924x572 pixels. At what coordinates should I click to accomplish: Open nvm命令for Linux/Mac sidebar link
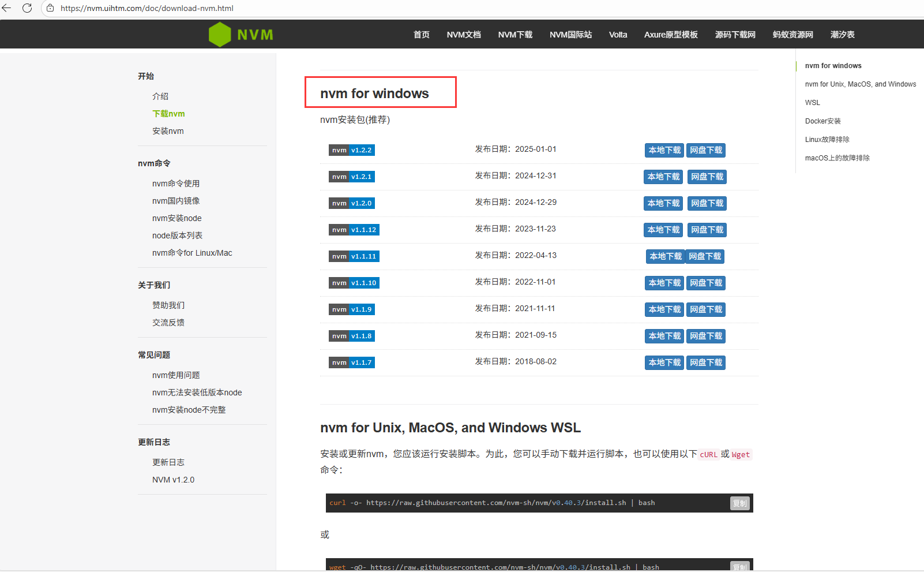coord(192,253)
